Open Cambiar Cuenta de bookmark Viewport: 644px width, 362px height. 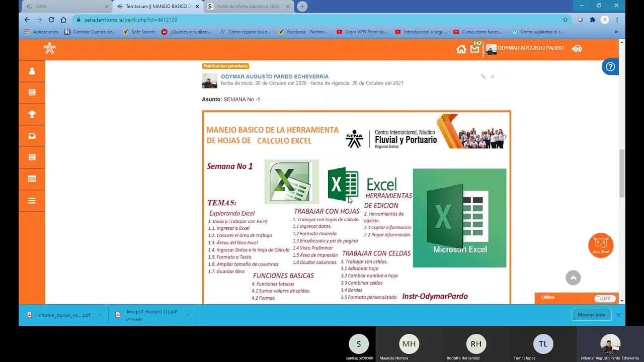coord(90,32)
